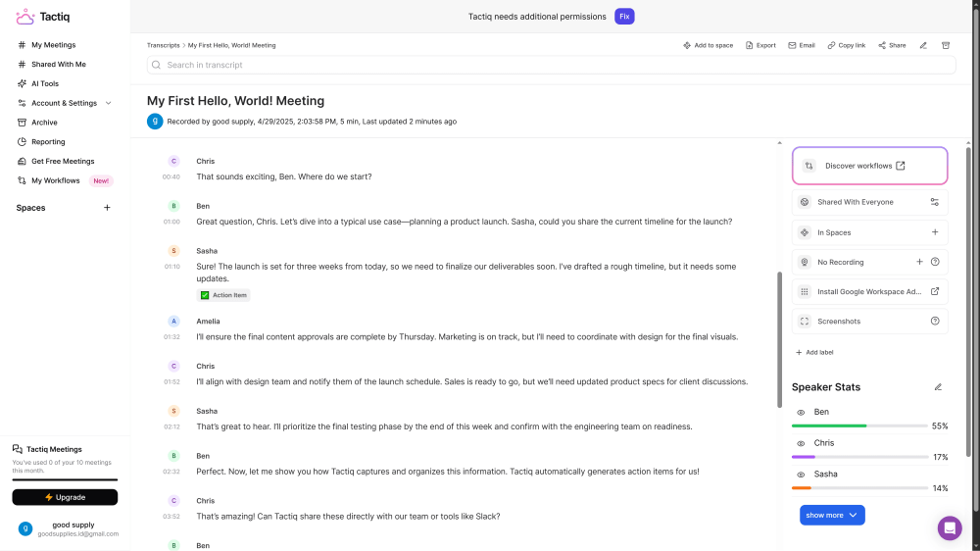Add to Spaces with plus icon

coord(935,232)
